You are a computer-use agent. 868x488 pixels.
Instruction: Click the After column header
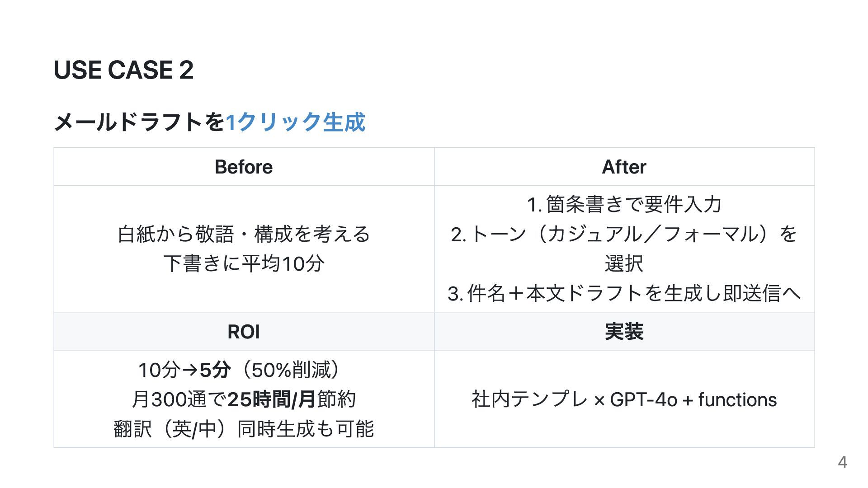624,167
